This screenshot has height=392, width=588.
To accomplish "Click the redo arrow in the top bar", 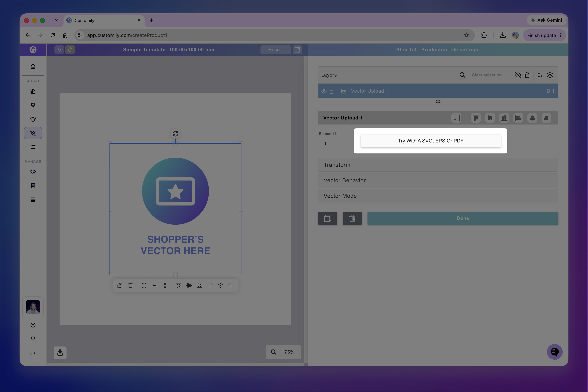I will coord(70,50).
